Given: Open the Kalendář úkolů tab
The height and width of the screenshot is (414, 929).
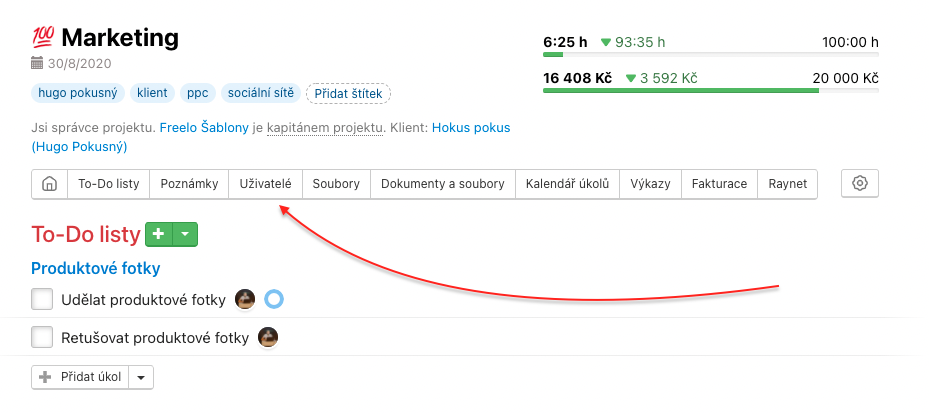Looking at the screenshot, I should [567, 184].
